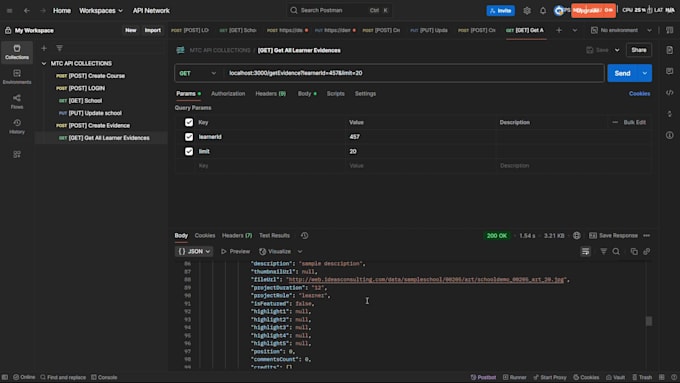
Task: Open the response Cookies tab
Action: (205, 236)
